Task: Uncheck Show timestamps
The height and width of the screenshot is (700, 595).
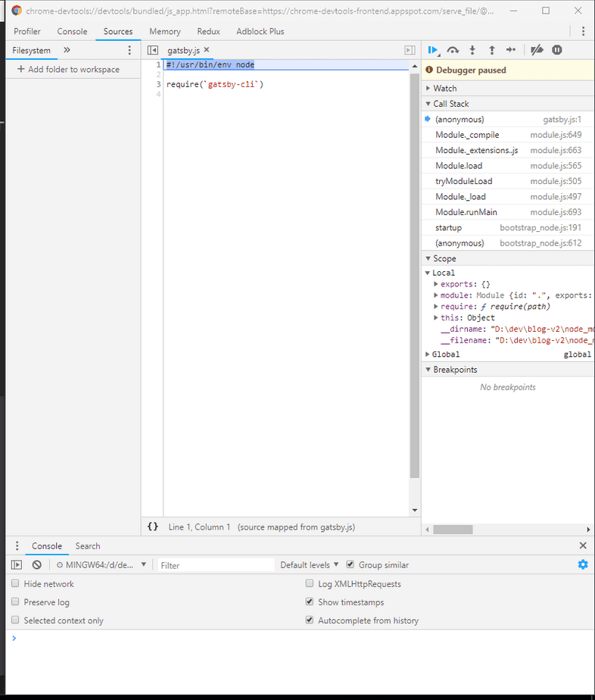Action: click(x=310, y=602)
